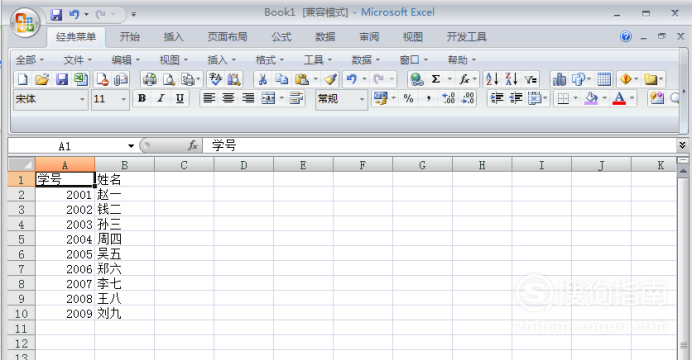The height and width of the screenshot is (360, 692).
Task: Open the 全部 dropdown menu
Action: (30, 60)
